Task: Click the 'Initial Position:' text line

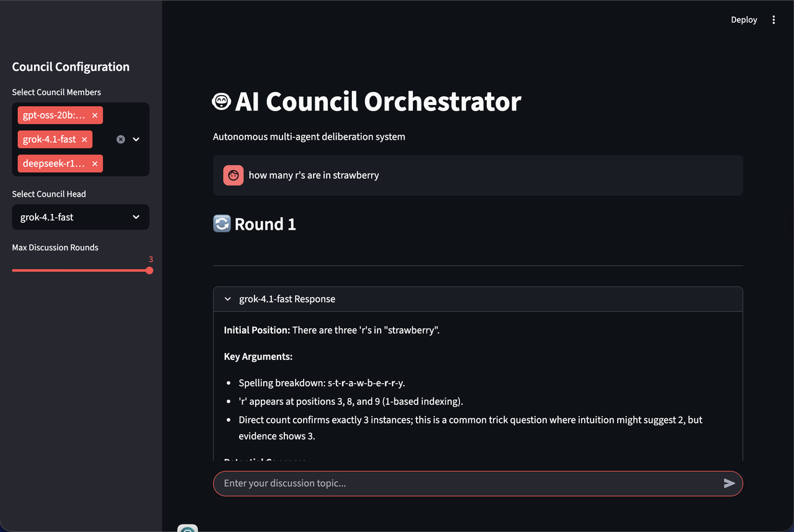Action: coord(332,330)
